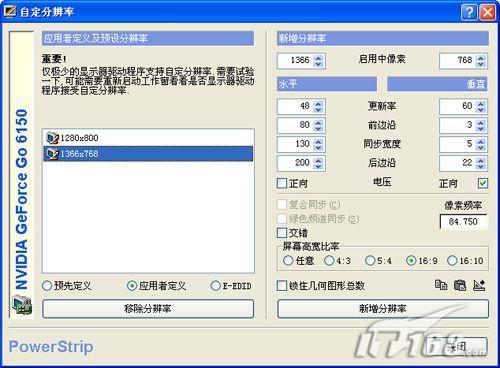Click the help question mark button
This screenshot has height=368, width=500.
pyautogui.click(x=469, y=12)
